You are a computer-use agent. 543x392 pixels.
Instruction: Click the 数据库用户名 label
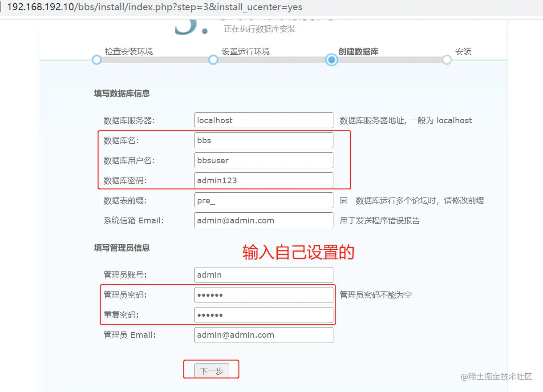(x=129, y=161)
